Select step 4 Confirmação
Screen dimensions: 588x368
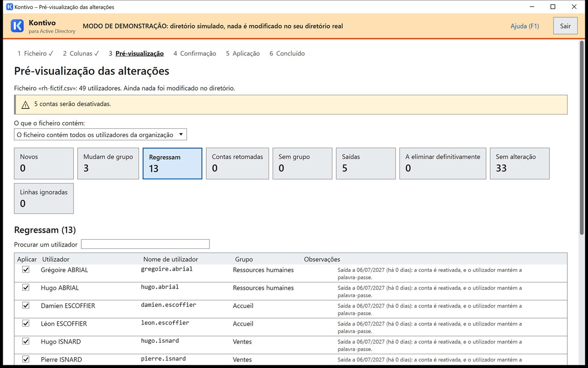click(x=195, y=53)
